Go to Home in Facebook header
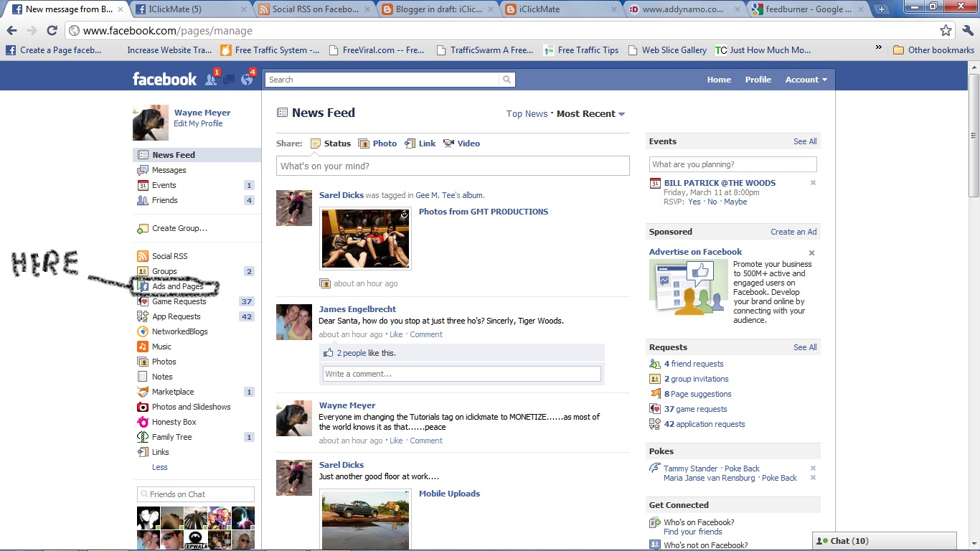The height and width of the screenshot is (551, 980). click(719, 80)
